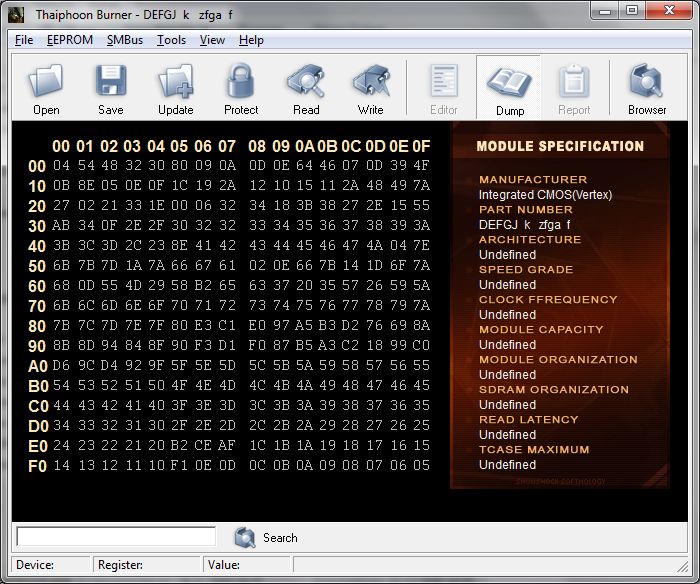
Task: Select the Dump book icon
Action: [509, 82]
